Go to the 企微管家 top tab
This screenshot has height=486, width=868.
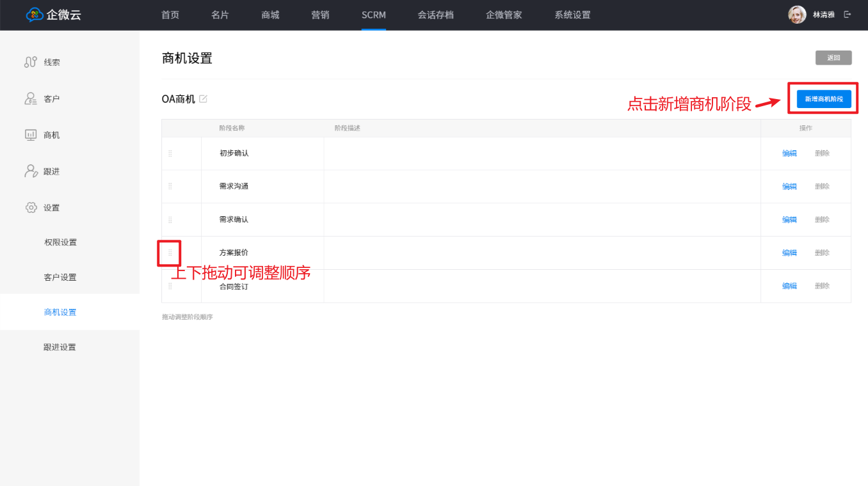point(504,15)
